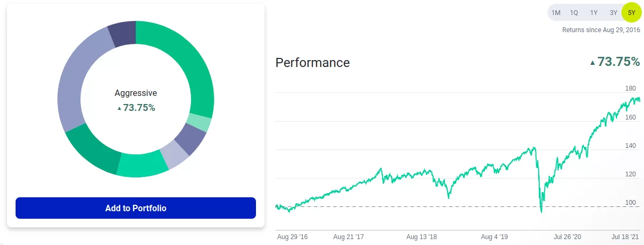Click the medium slate-blue donut segment
This screenshot has width=644, height=245.
tap(190, 138)
